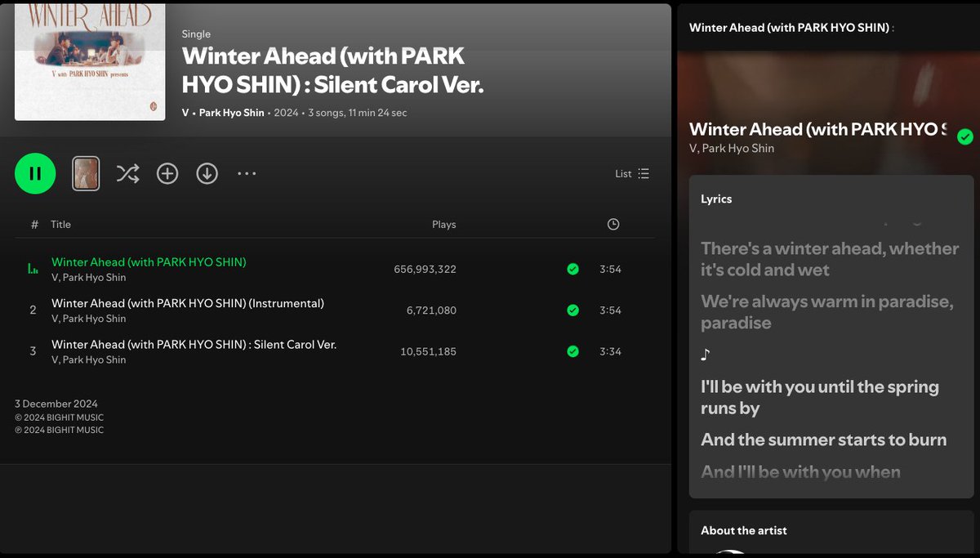Click song title in Now Playing panel
Viewport: 980px width, 558px height.
pos(817,129)
